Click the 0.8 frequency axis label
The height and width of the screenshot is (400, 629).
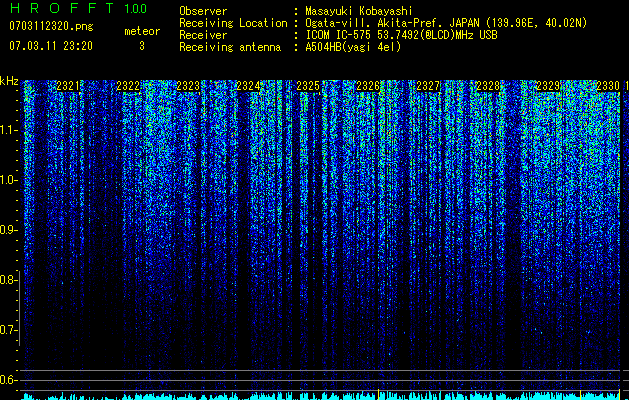click(x=8, y=280)
